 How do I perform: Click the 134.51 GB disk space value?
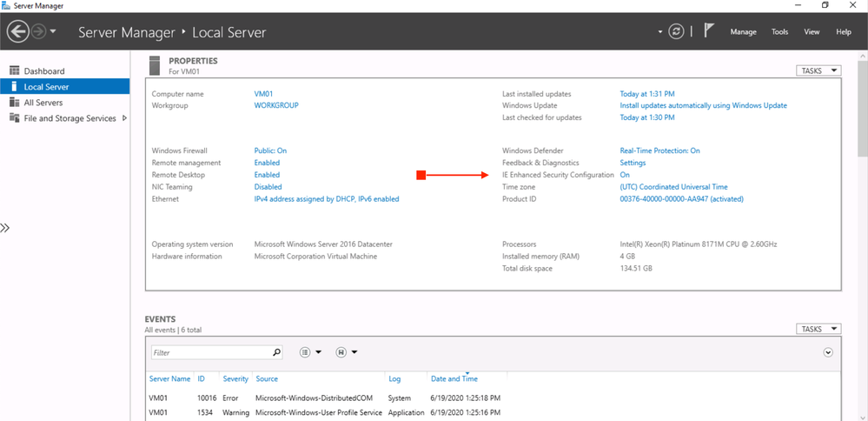[636, 269]
